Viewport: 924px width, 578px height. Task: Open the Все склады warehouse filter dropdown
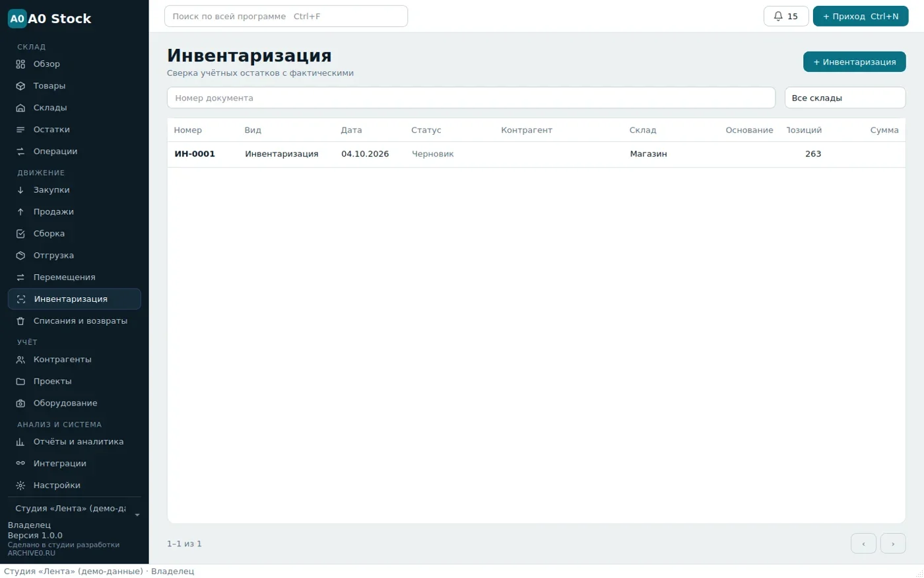(845, 98)
